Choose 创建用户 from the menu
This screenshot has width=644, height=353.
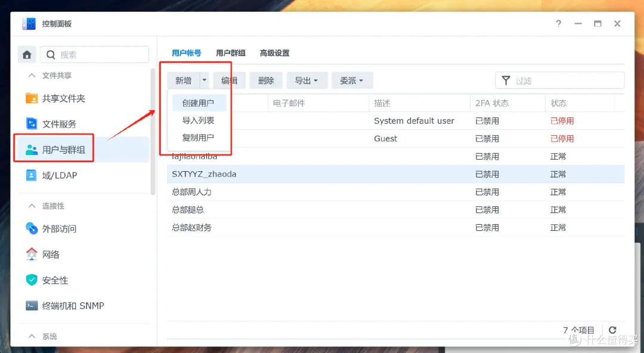[x=199, y=103]
